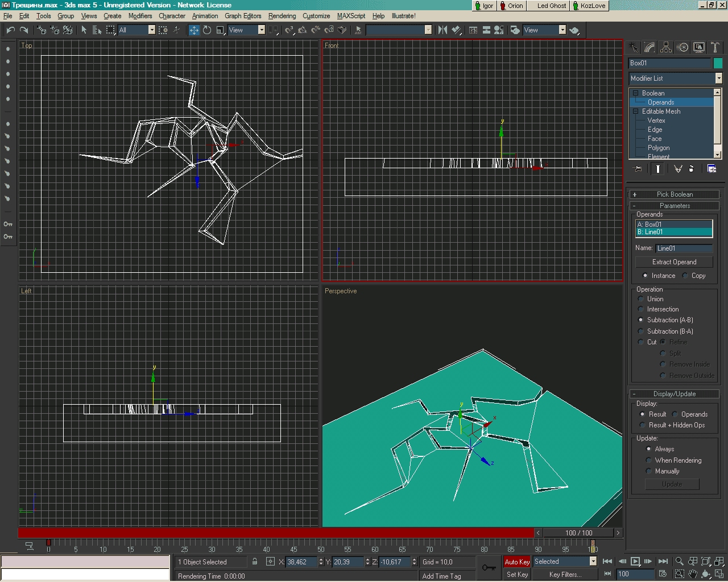This screenshot has height=582, width=728.
Task: Select Manually update option
Action: point(648,471)
